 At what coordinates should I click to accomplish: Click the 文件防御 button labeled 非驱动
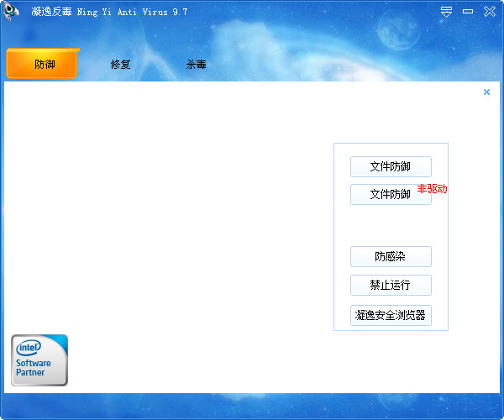coord(391,194)
